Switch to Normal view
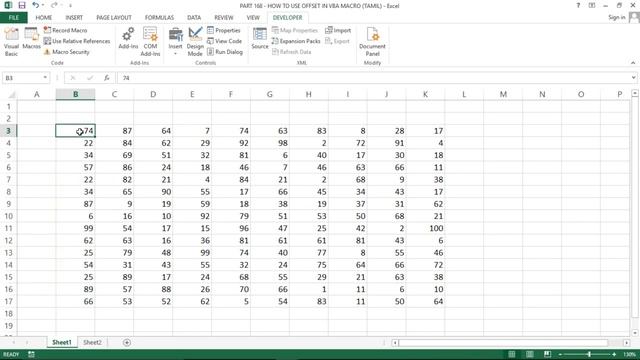 (511, 354)
